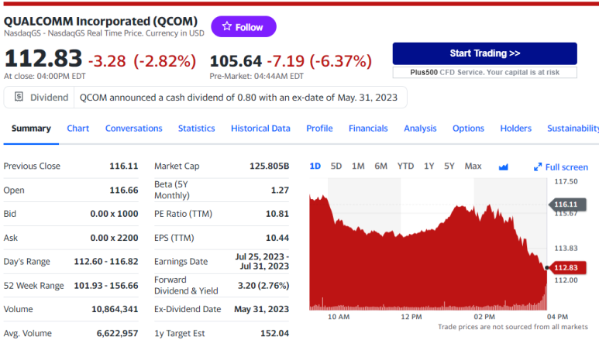Click the Full screen expand arrows icon

[538, 167]
